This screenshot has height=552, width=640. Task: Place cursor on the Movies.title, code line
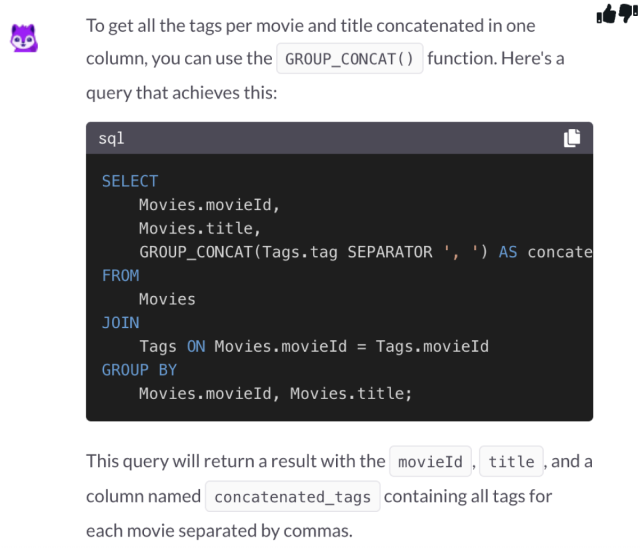click(200, 229)
